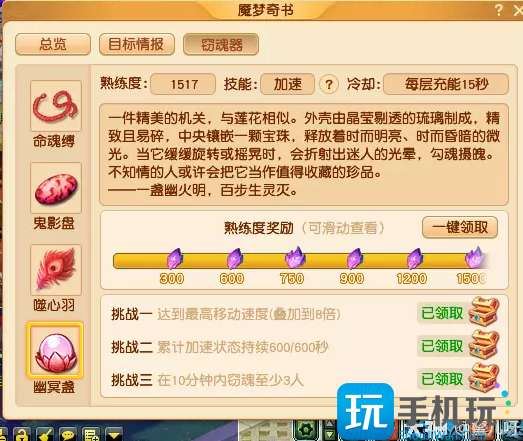523x441 pixels.
Task: Click the purple crystal at 750 milestone
Action: pos(295,258)
